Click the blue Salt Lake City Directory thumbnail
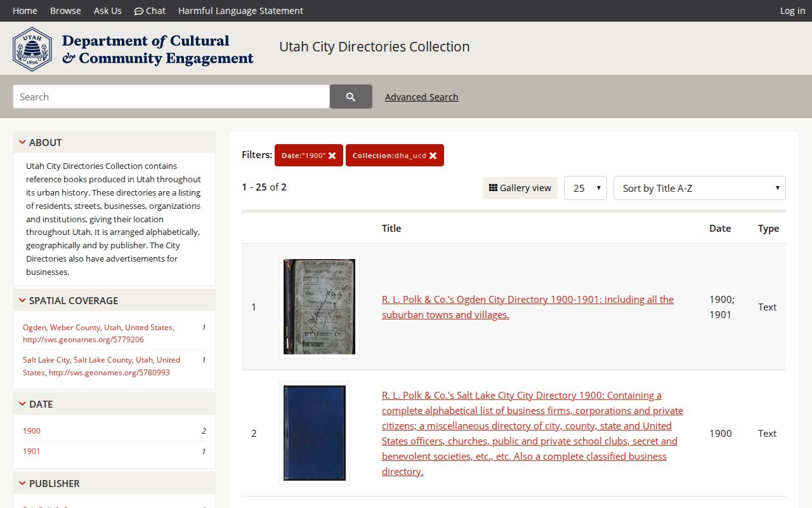 315,433
